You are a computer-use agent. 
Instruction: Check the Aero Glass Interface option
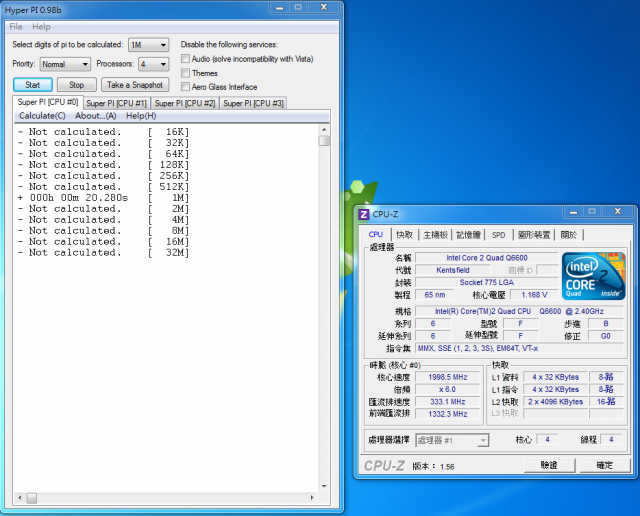coord(185,87)
